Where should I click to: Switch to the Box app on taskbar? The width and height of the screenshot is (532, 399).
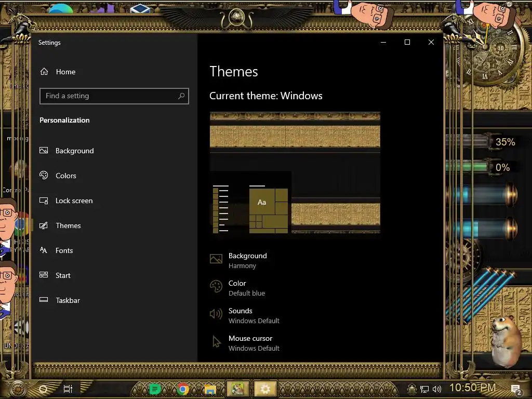tap(238, 389)
